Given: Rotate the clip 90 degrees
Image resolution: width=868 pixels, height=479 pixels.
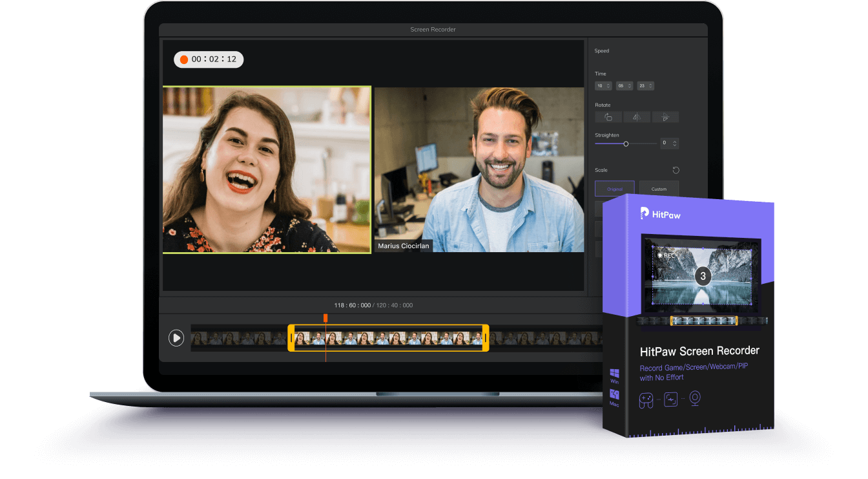Looking at the screenshot, I should (x=608, y=117).
